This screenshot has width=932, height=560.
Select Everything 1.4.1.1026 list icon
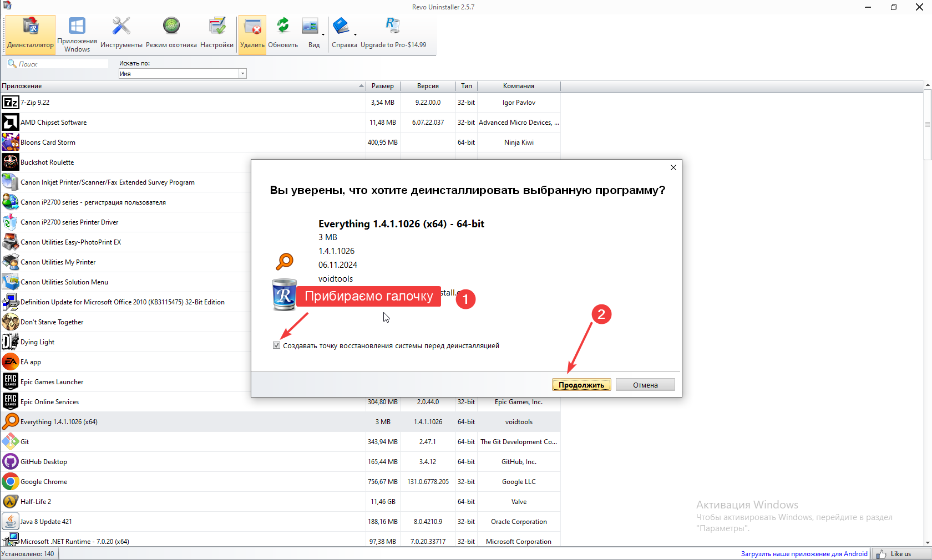(10, 422)
